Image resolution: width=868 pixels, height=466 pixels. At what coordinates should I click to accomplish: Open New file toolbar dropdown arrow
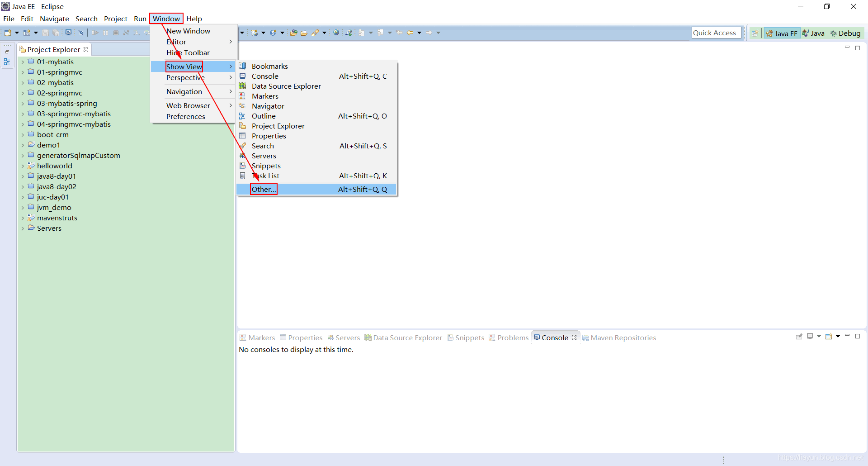click(17, 33)
